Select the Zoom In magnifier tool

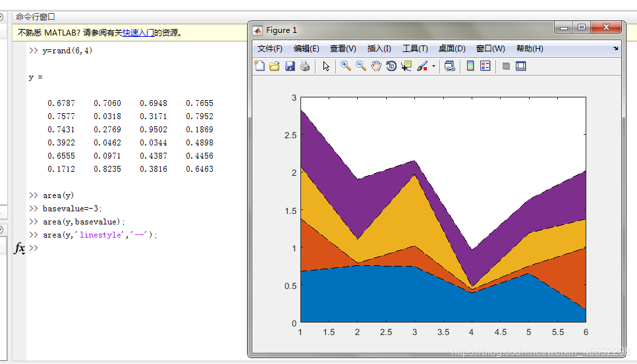tap(346, 66)
